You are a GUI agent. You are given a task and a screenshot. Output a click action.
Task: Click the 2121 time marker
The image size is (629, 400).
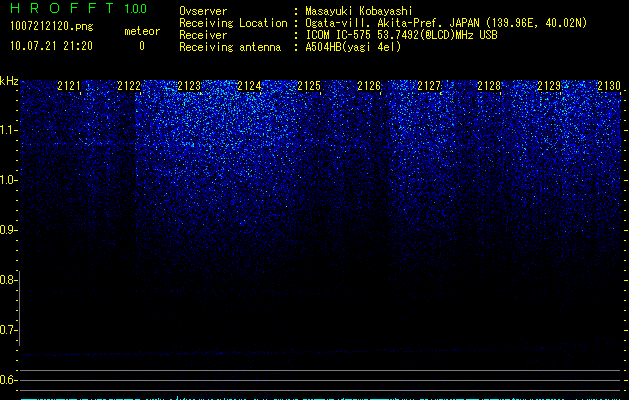coord(69,86)
